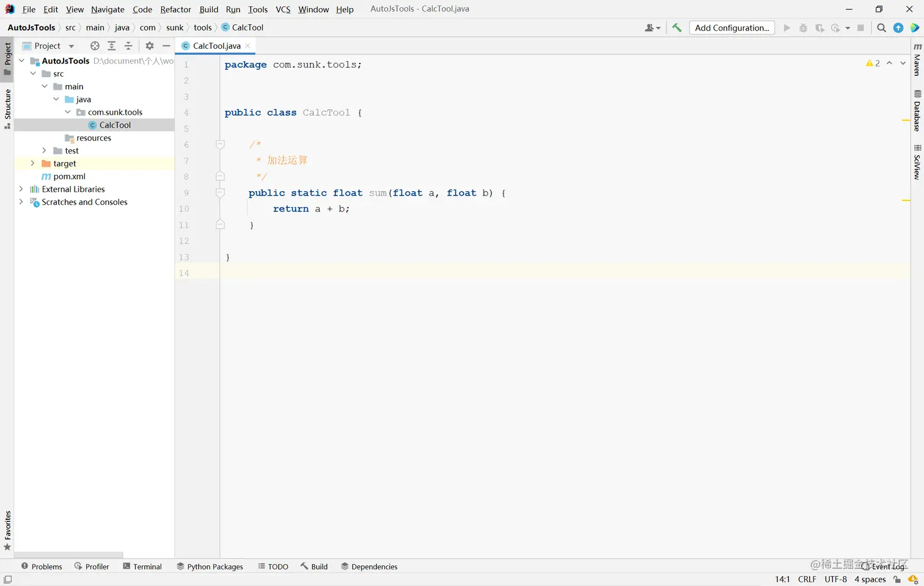Open the Python Packages tool window
This screenshot has height=586, width=924.
(x=210, y=566)
